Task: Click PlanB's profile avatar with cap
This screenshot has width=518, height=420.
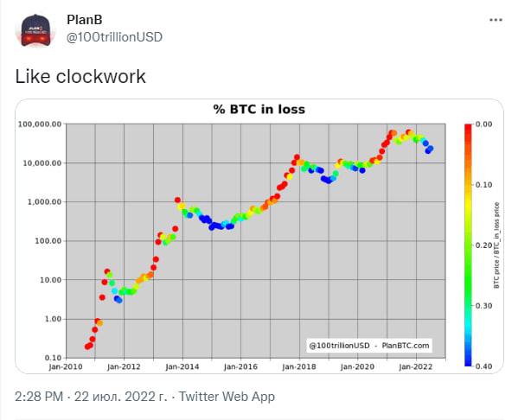Action: (x=35, y=30)
